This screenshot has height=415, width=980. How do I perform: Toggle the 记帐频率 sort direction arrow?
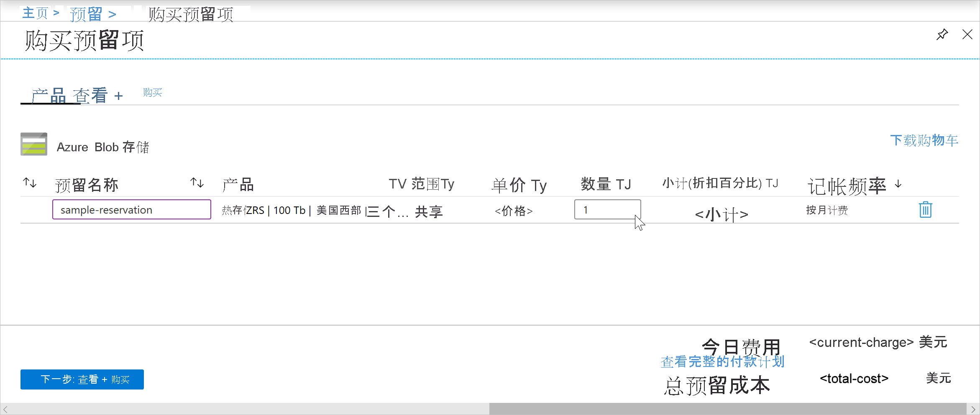pyautogui.click(x=898, y=184)
